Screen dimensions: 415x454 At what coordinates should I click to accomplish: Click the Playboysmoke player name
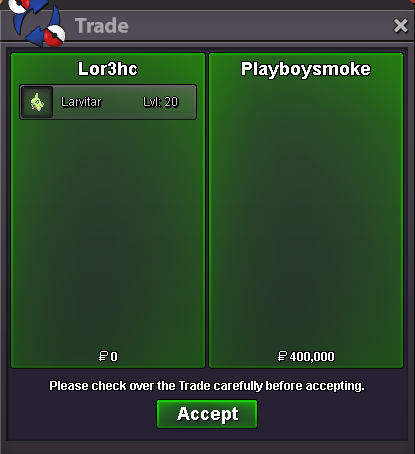306,69
